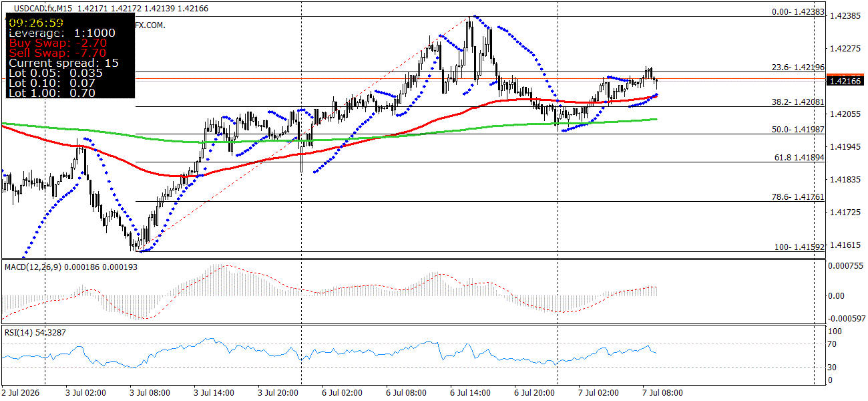868x401 pixels.
Task: Click 1.41945 on the price axis
Action: pyautogui.click(x=845, y=147)
